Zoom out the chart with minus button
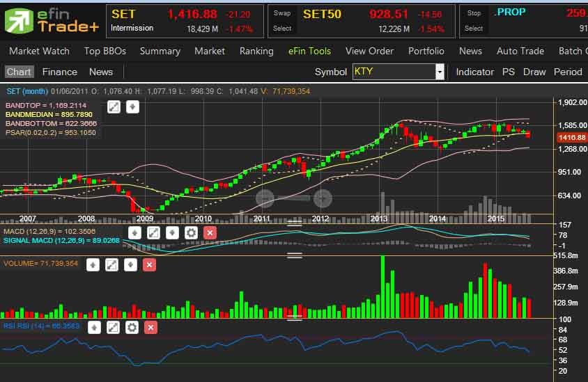 tap(265, 198)
